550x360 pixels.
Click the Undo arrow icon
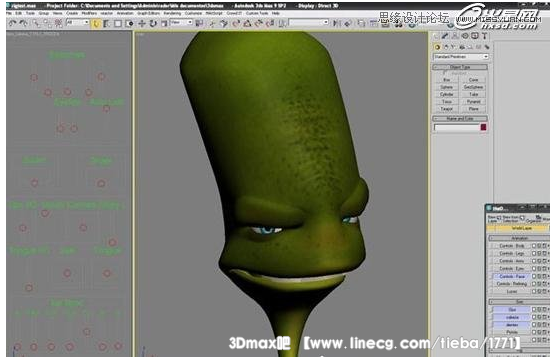tap(12, 24)
